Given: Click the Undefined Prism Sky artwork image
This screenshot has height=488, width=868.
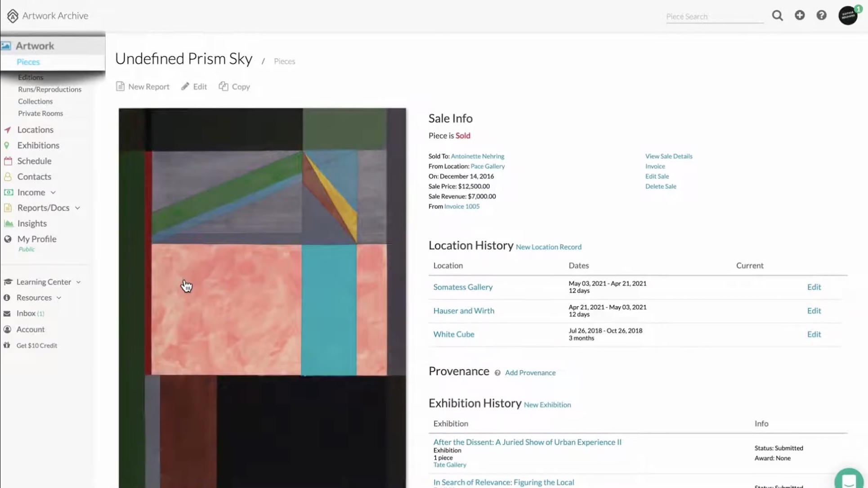Looking at the screenshot, I should tap(262, 298).
